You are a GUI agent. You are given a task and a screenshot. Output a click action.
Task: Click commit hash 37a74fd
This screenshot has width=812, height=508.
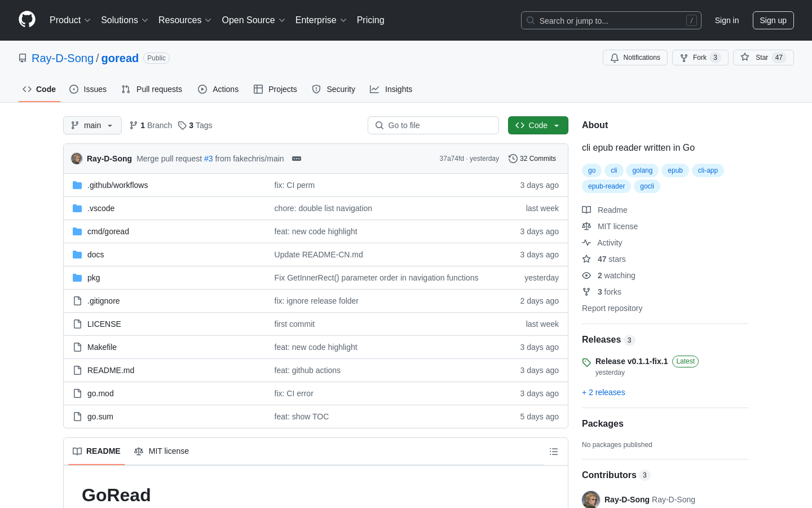pos(452,159)
